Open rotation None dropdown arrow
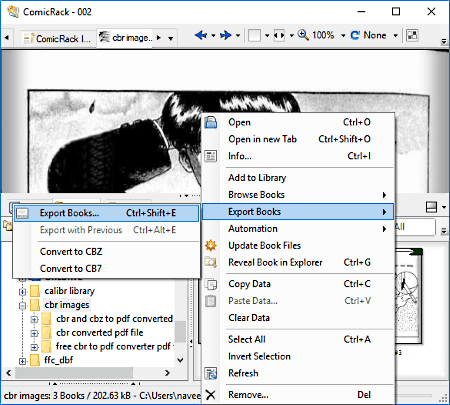The image size is (450, 405). click(396, 35)
